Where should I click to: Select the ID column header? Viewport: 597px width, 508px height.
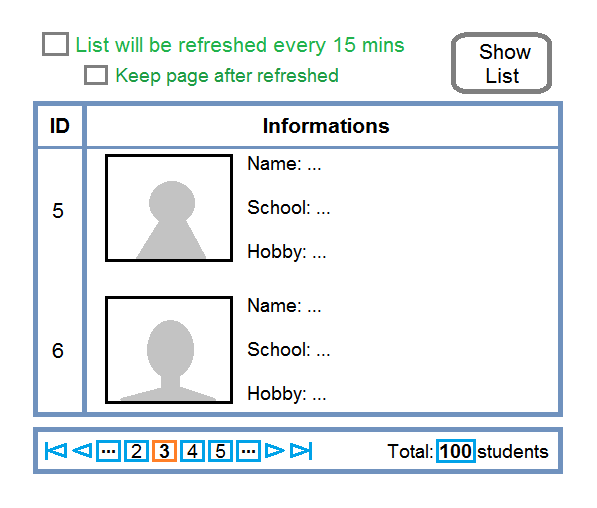(x=60, y=126)
